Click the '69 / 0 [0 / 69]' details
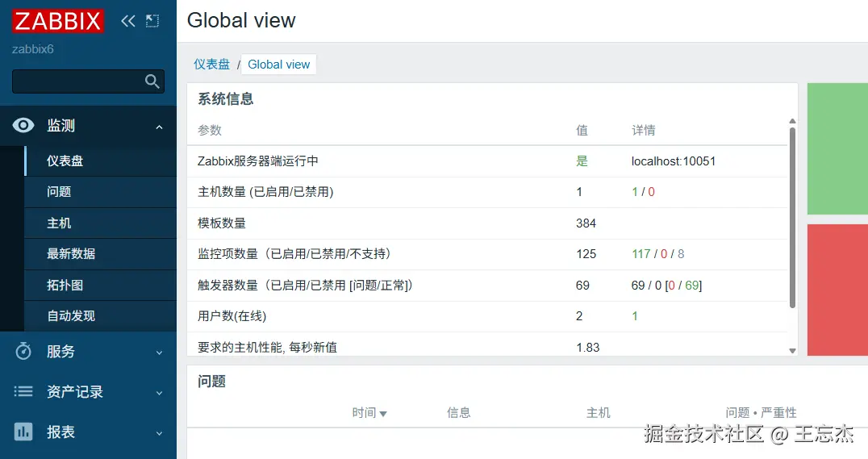The image size is (868, 459). tap(666, 285)
